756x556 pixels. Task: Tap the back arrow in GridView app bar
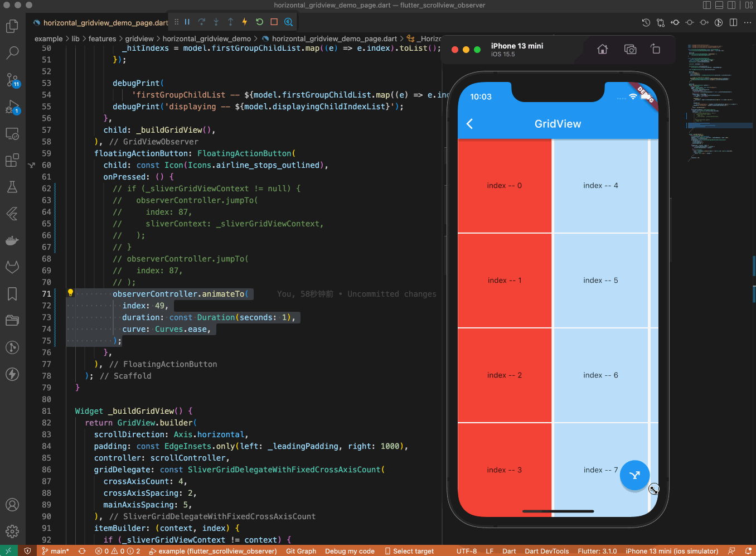pyautogui.click(x=470, y=124)
